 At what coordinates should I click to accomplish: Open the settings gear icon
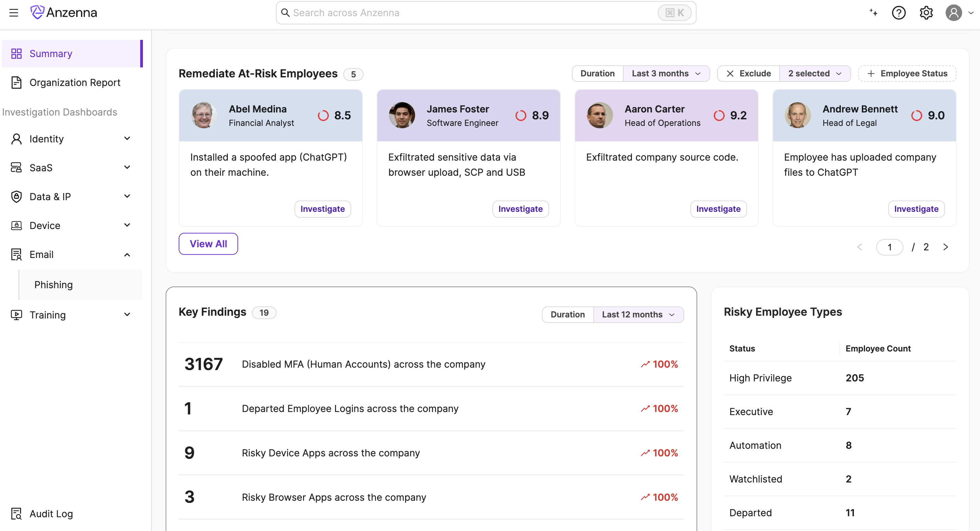pyautogui.click(x=926, y=13)
